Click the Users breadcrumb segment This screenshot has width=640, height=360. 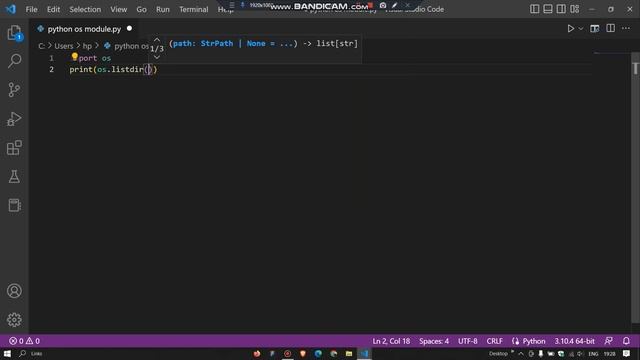(64, 46)
